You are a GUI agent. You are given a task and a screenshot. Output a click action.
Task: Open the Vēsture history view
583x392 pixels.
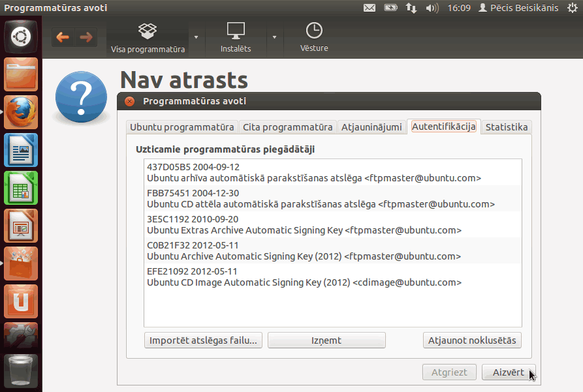(x=314, y=37)
